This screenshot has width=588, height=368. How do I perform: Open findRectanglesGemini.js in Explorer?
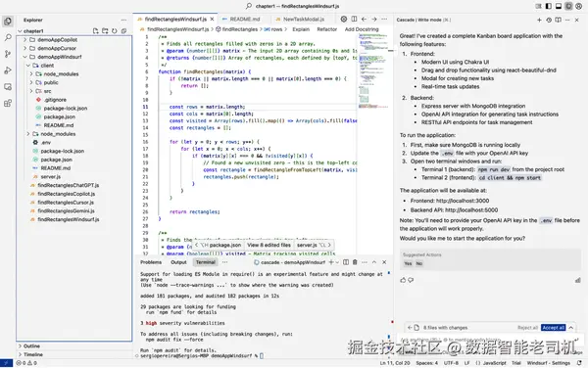[x=66, y=210]
